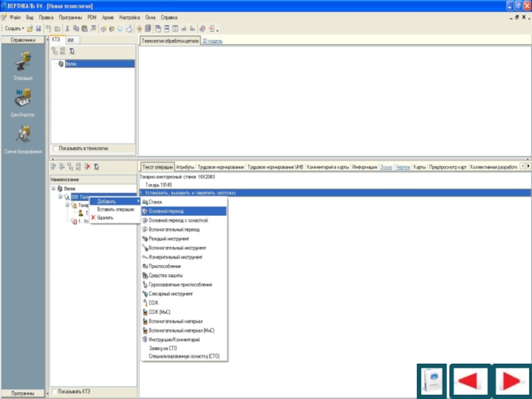532x399 pixels.
Task: Collapse the Валик node in the lower tree
Action: tap(53, 190)
